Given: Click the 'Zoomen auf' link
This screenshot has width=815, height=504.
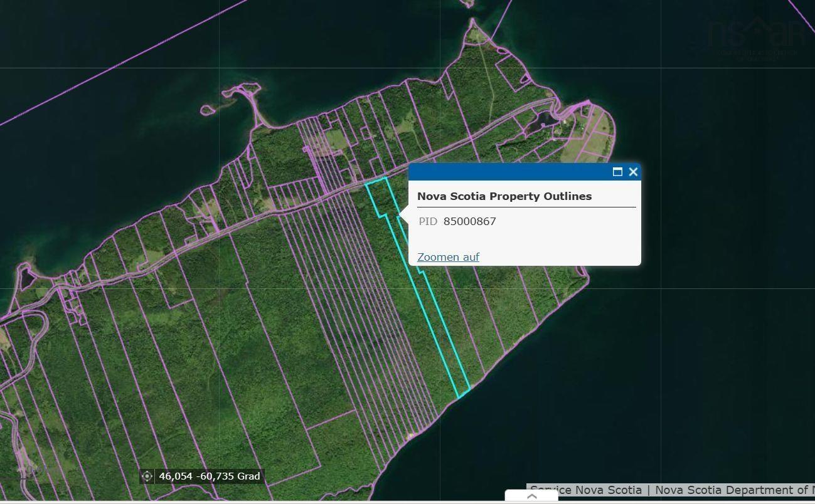Looking at the screenshot, I should [448, 257].
